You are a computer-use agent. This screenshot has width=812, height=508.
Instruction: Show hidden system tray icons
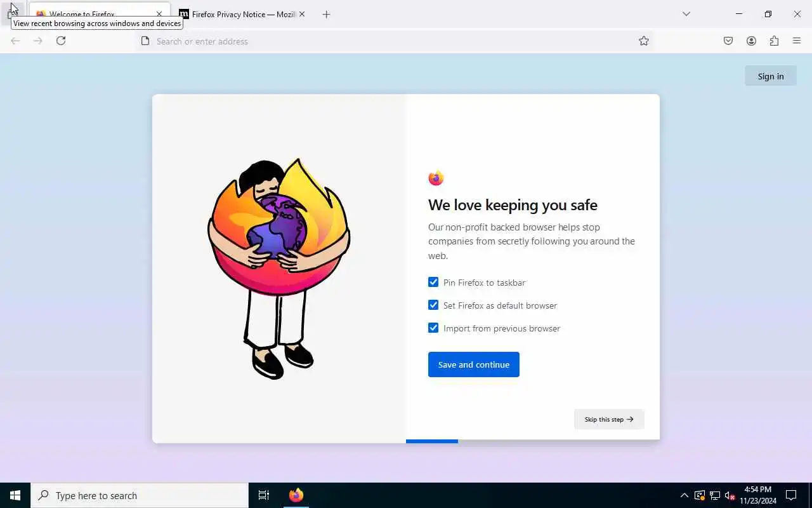coord(684,495)
